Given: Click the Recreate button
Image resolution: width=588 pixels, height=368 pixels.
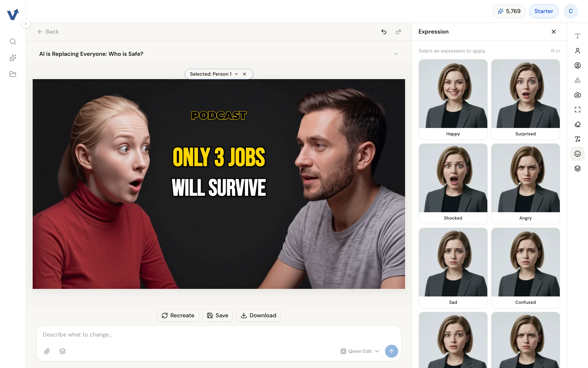Looking at the screenshot, I should pos(178,315).
